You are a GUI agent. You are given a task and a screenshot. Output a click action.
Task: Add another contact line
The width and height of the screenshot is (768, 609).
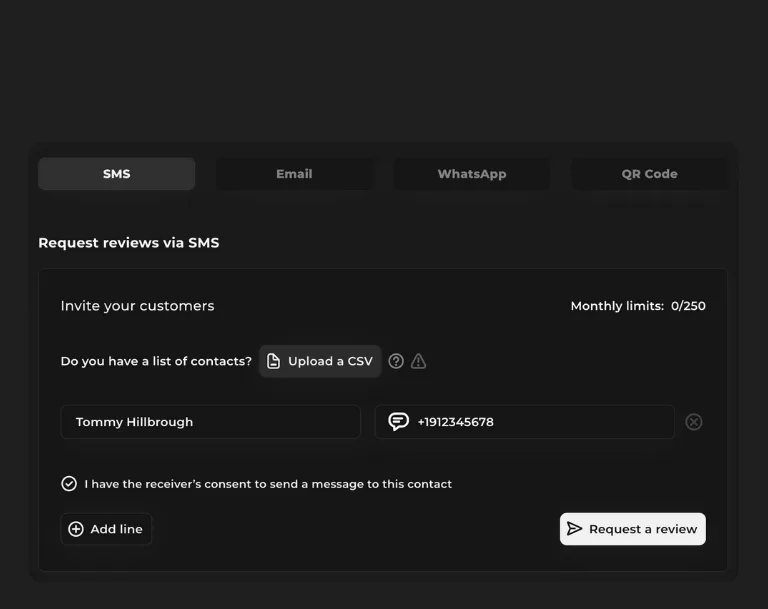[x=106, y=529]
